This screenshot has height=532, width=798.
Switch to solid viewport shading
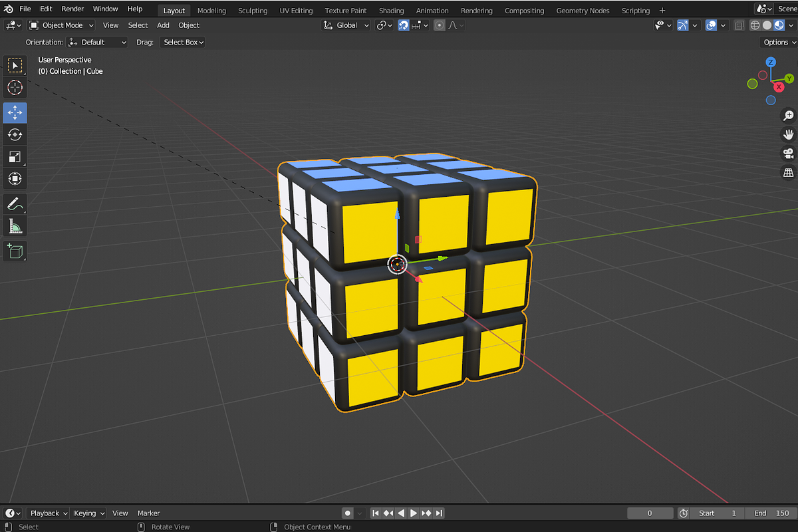(767, 25)
